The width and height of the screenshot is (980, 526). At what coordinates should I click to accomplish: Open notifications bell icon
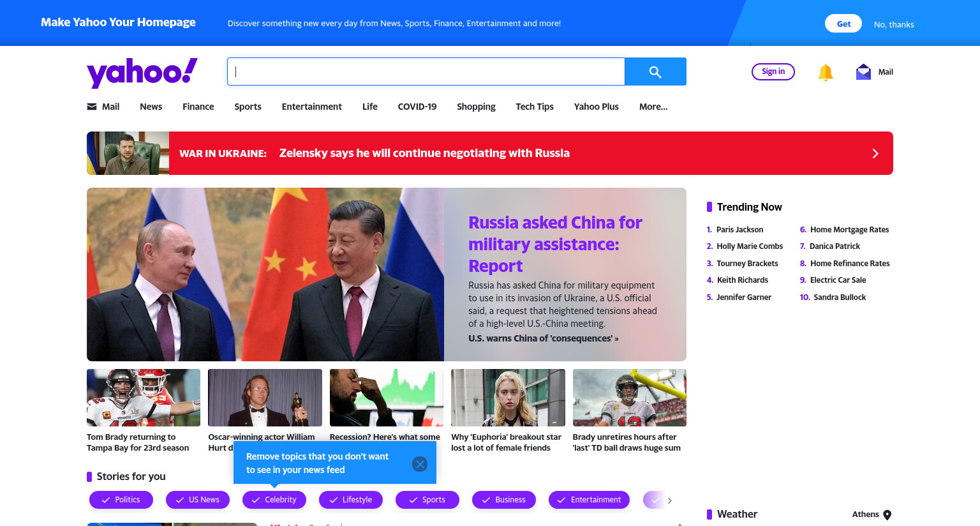[x=825, y=72]
